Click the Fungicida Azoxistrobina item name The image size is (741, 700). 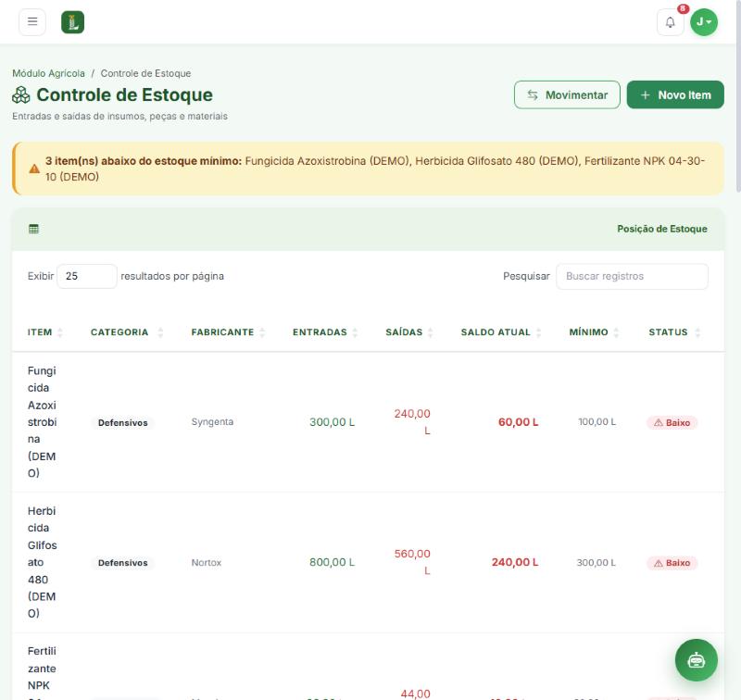pyautogui.click(x=42, y=422)
